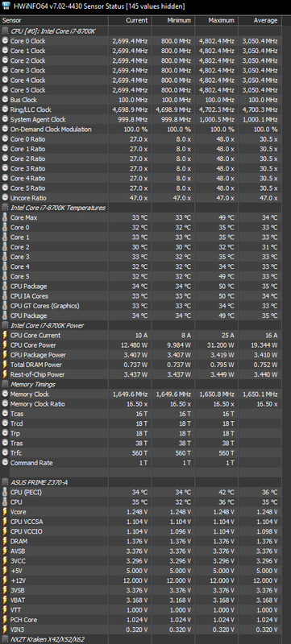Select the Tcas timing row icon
The width and height of the screenshot is (291, 644).
5,414
